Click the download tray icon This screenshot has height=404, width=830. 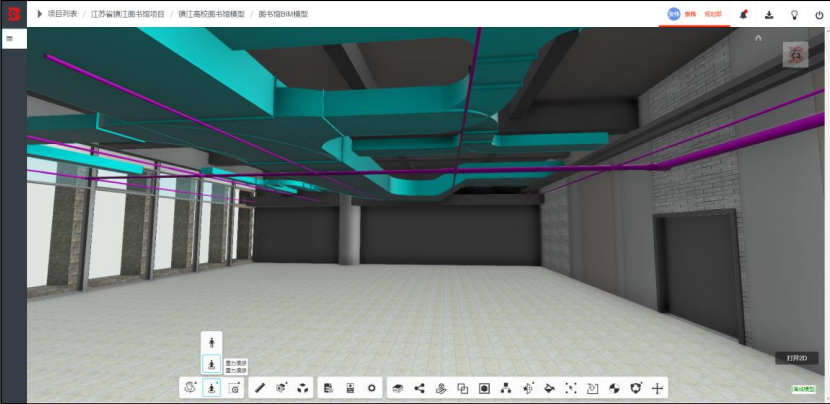[x=769, y=15]
